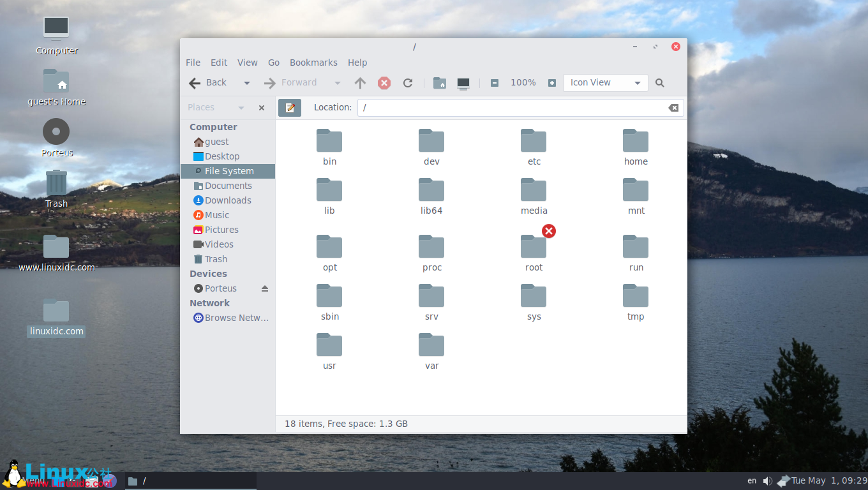The image size is (868, 490).
Task: Select the Trash desktop icon
Action: click(56, 189)
